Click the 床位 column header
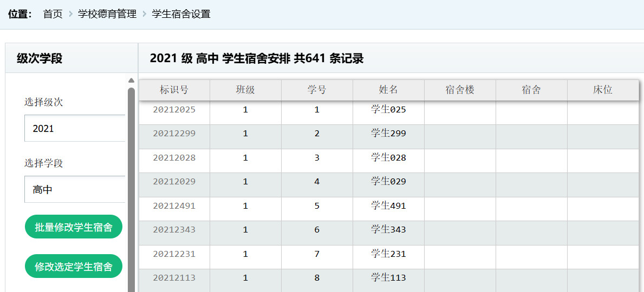644x292 pixels. [603, 90]
